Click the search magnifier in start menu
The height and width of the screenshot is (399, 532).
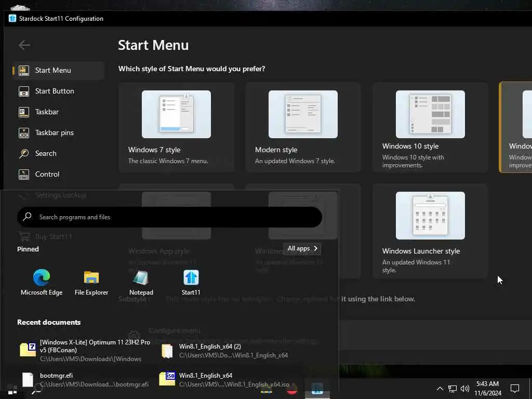click(x=27, y=217)
